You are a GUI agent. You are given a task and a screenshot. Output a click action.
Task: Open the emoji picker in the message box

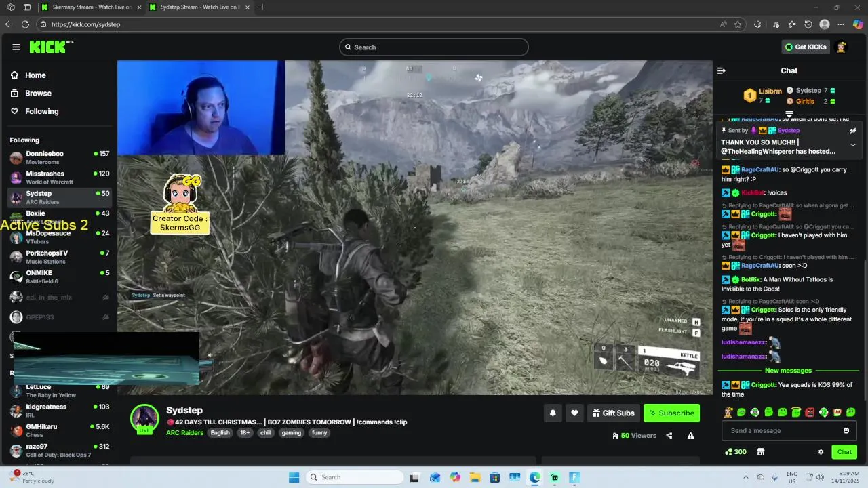[x=846, y=430]
